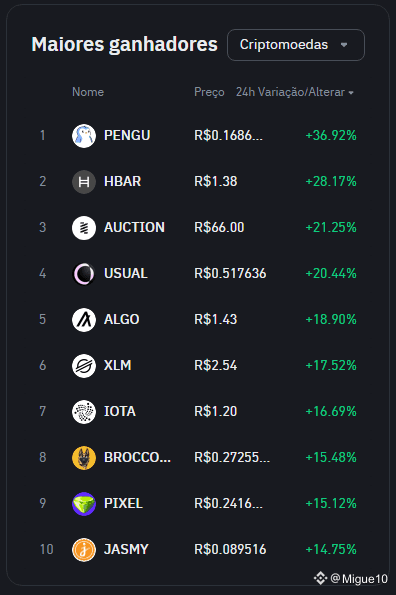This screenshot has height=595, width=396.
Task: Click the XLM Stellar icon
Action: click(x=83, y=366)
